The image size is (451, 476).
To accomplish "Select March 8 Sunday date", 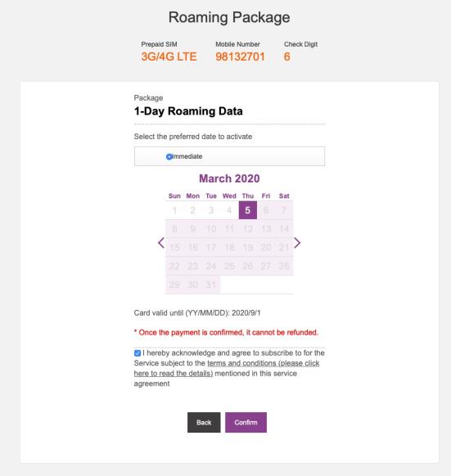I will pyautogui.click(x=174, y=229).
